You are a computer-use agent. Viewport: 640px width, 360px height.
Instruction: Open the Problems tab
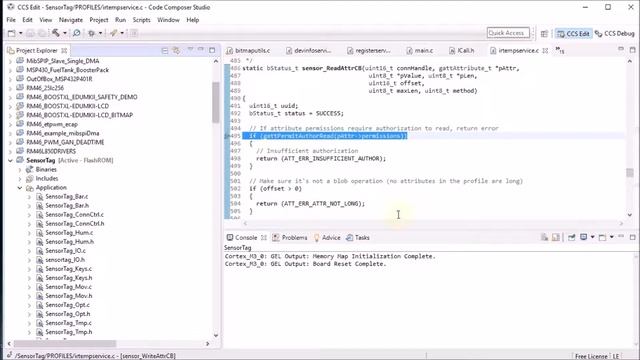pyautogui.click(x=290, y=238)
